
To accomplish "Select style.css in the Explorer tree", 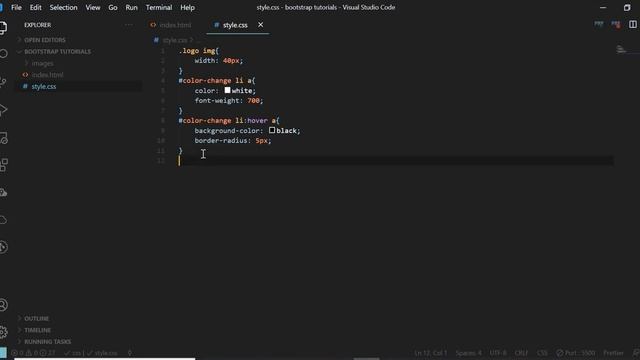I will 44,87.
